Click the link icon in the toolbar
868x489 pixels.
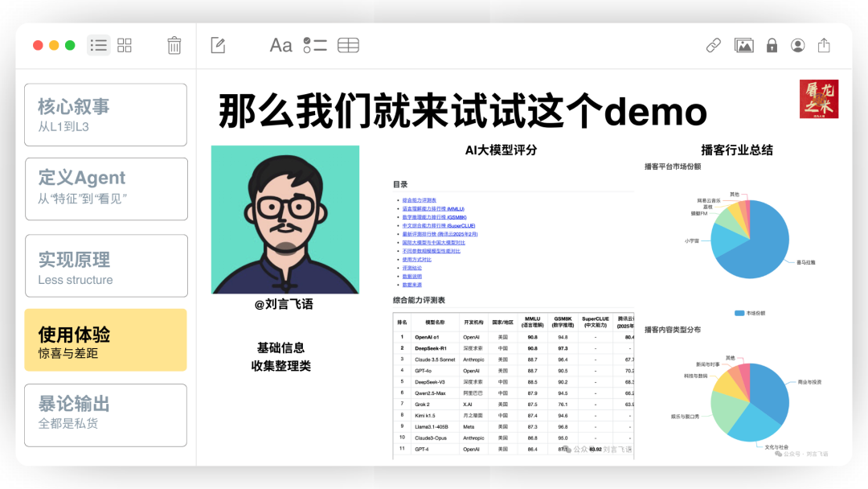click(713, 45)
